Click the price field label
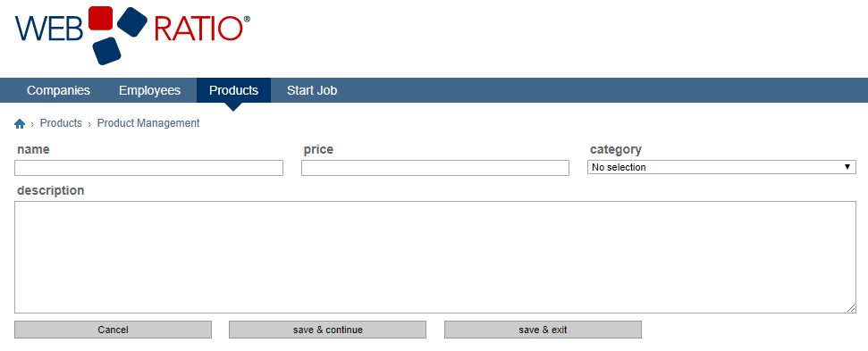Image resolution: width=868 pixels, height=351 pixels. point(318,149)
